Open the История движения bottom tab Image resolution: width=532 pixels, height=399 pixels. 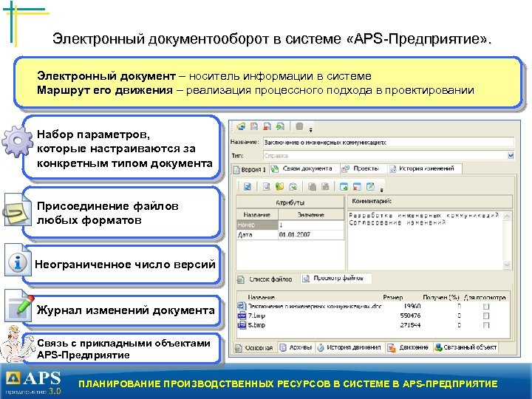coord(349,347)
